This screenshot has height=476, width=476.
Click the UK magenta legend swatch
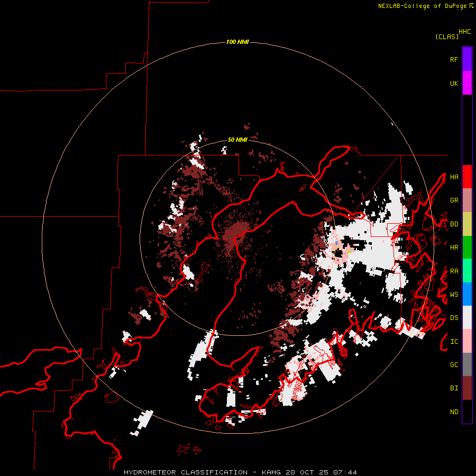(x=467, y=83)
